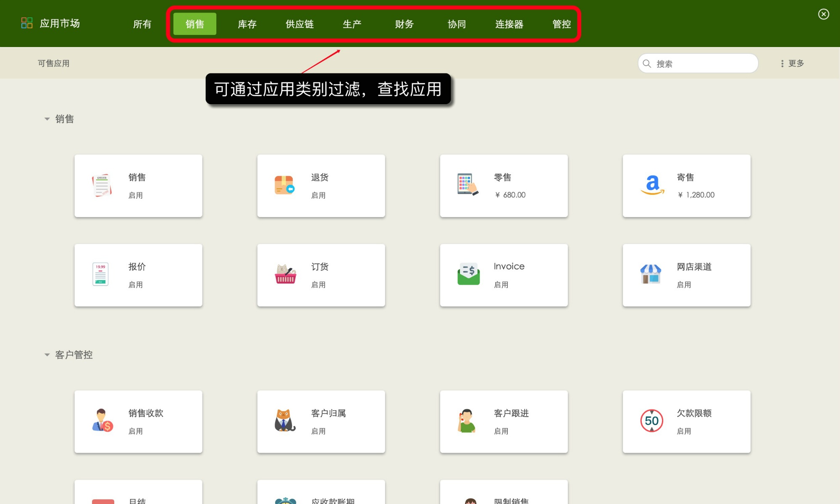Click the 启用 status under 网店渠道
This screenshot has width=840, height=504.
684,285
